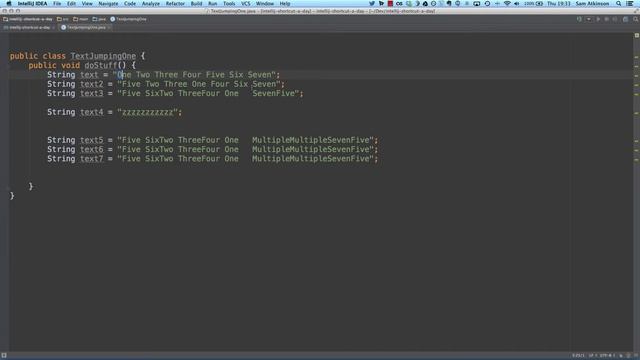Open the Tools menu

(x=229, y=4)
